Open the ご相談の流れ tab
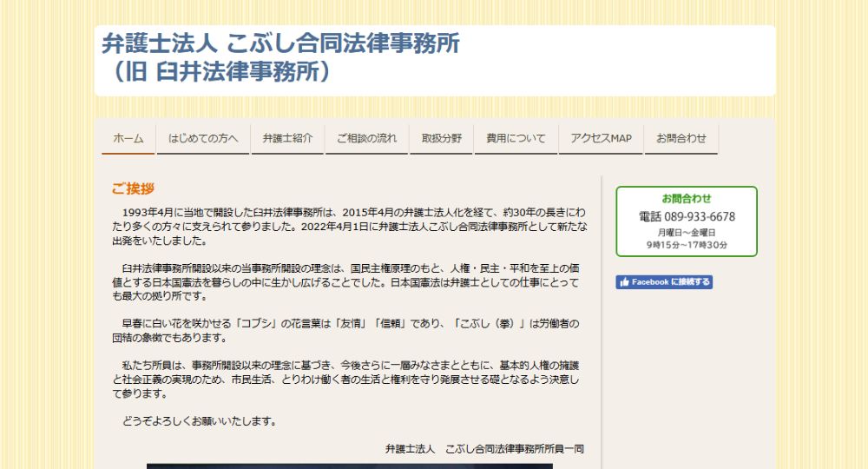This screenshot has width=868, height=469. (366, 139)
